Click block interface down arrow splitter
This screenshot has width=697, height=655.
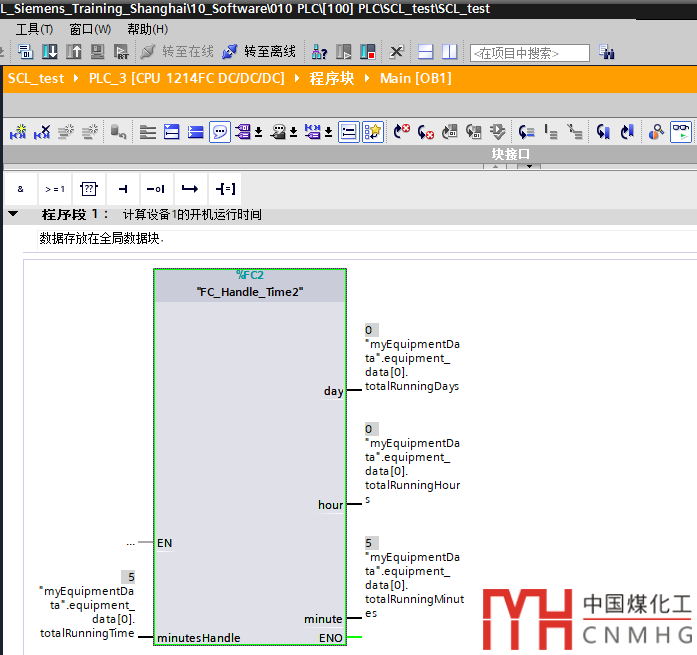pyautogui.click(x=529, y=166)
